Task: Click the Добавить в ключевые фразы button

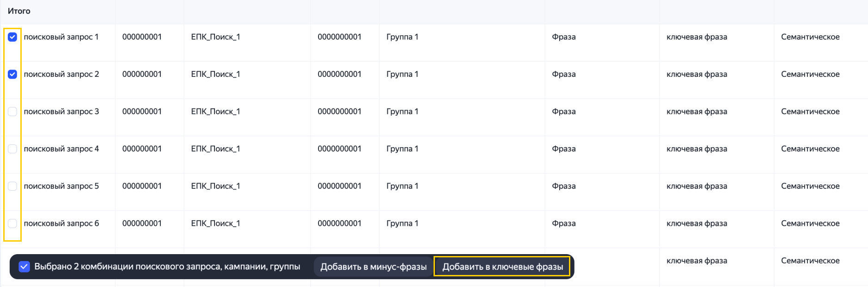Action: point(502,267)
